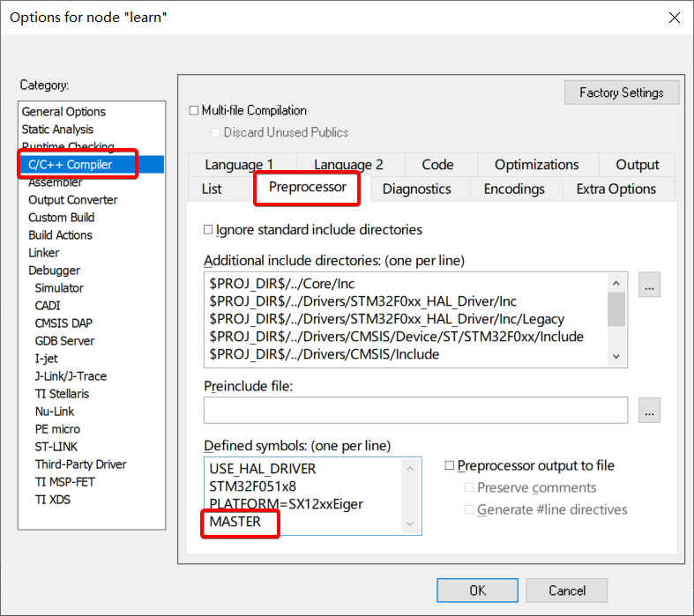Close the Options dialog window
The width and height of the screenshot is (694, 616).
point(674,18)
